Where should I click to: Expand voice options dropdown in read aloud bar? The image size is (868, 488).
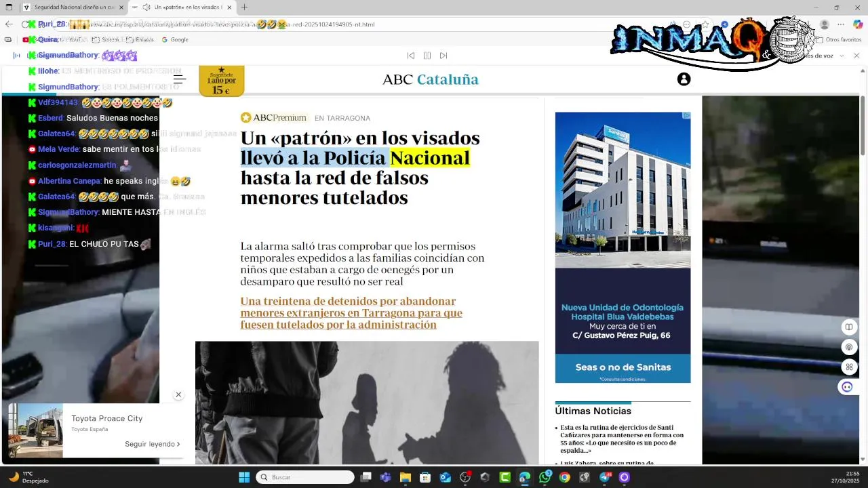click(842, 56)
